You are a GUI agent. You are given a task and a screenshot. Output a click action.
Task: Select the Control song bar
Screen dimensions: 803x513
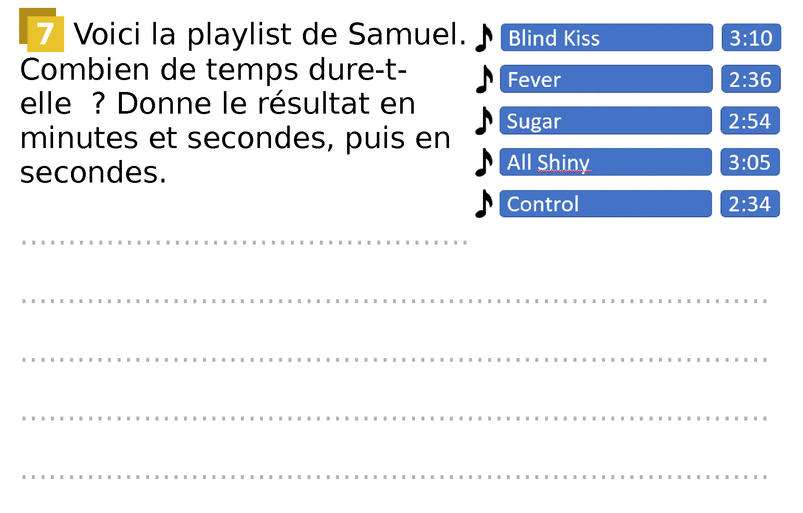click(606, 204)
